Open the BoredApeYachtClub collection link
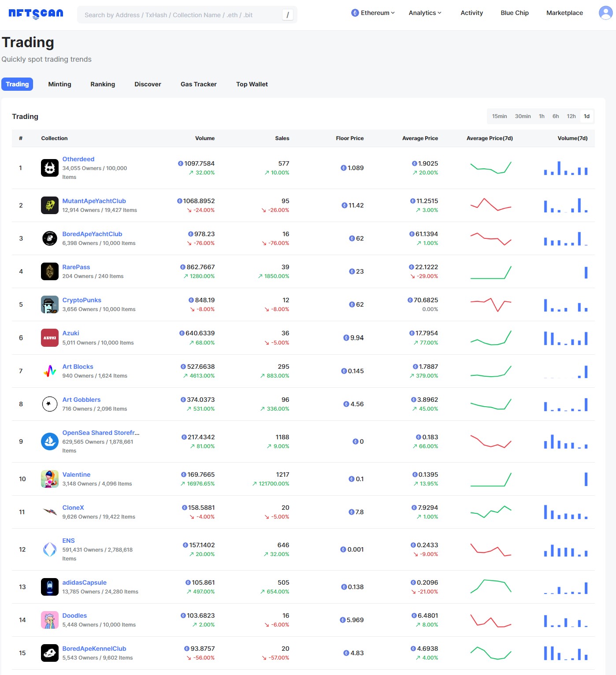The image size is (616, 675). click(92, 234)
